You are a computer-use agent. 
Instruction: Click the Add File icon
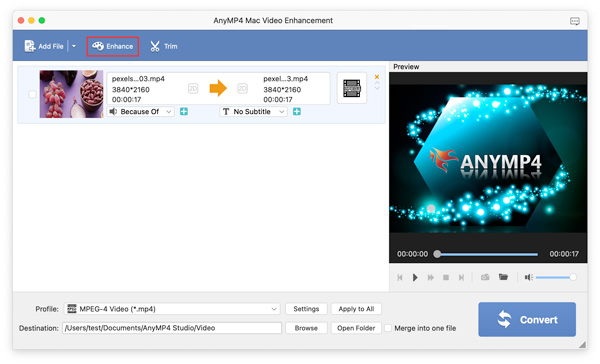tap(29, 46)
